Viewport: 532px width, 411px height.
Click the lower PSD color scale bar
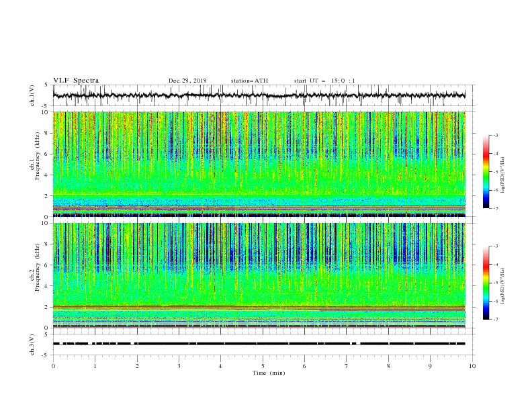[486, 283]
